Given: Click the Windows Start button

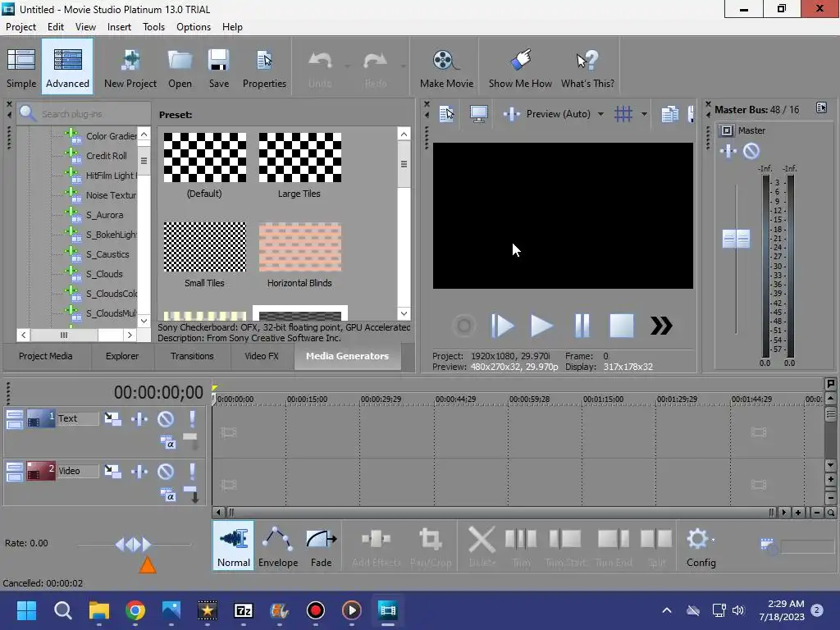Looking at the screenshot, I should [x=26, y=610].
